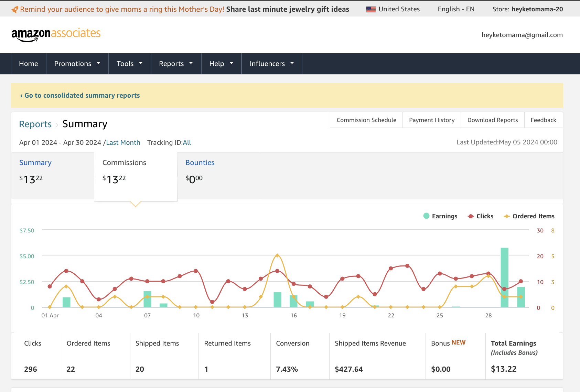The height and width of the screenshot is (392, 580).
Task: Click the Tracking ID All link
Action: [187, 142]
